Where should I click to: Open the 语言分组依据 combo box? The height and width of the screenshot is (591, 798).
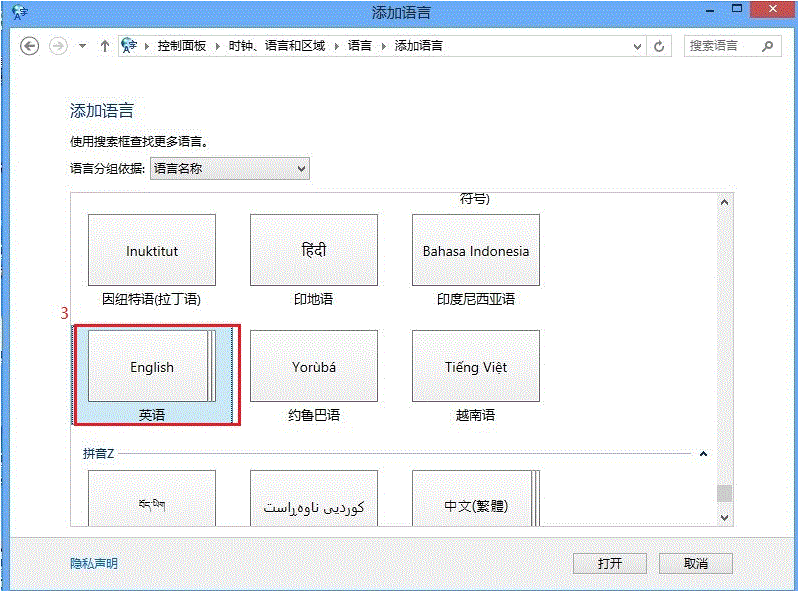tap(230, 168)
